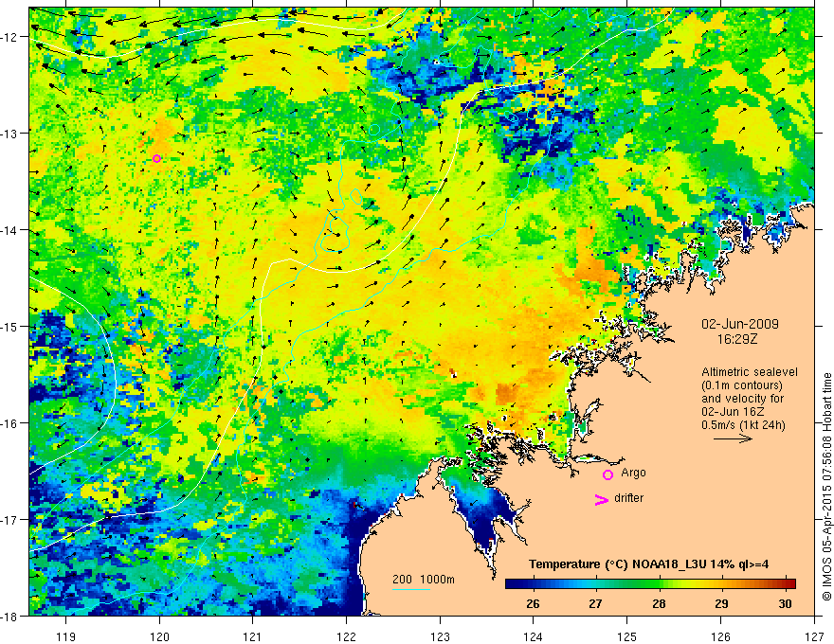Click the longitude label 123
This screenshot has width=834, height=644.
[440, 636]
